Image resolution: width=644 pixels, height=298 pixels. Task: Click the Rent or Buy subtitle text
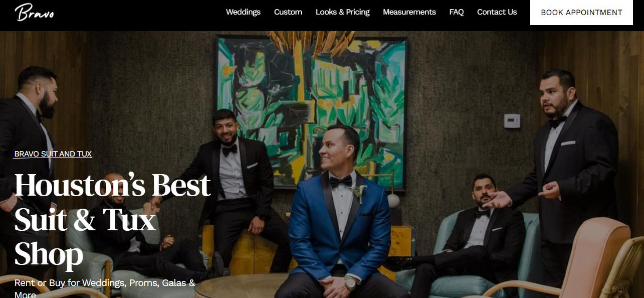[105, 288]
